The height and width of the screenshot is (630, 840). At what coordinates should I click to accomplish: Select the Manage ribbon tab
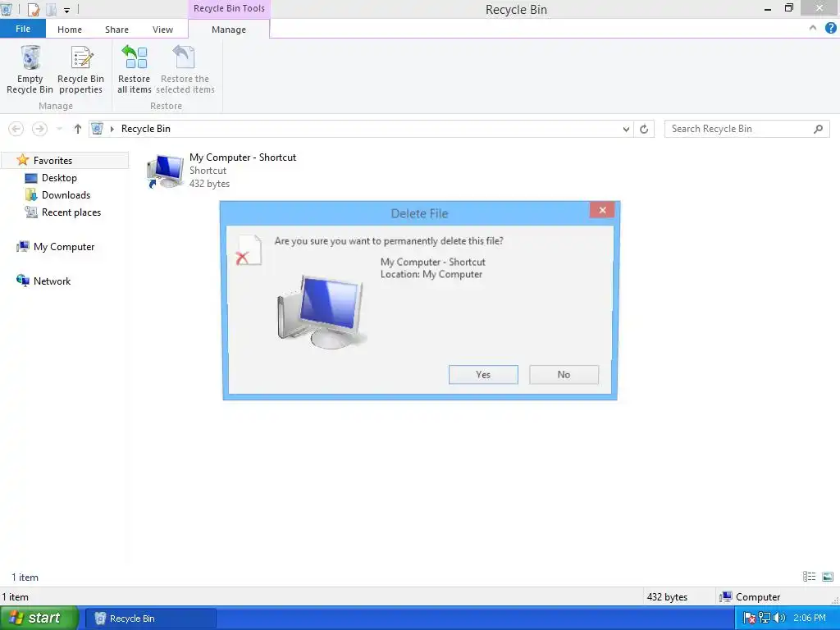click(x=229, y=30)
